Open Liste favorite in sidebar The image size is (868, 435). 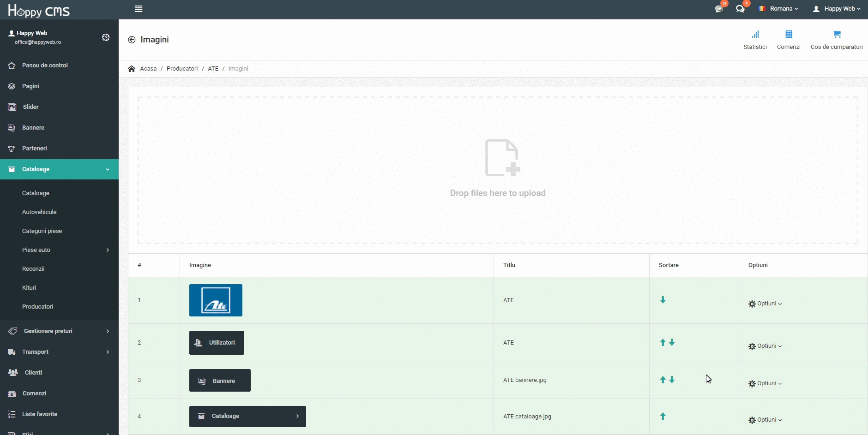(59, 414)
